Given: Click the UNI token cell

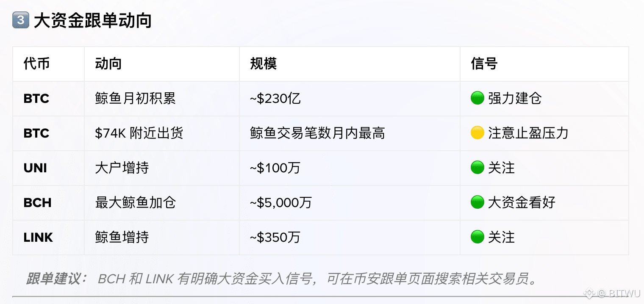Looking at the screenshot, I should (35, 168).
